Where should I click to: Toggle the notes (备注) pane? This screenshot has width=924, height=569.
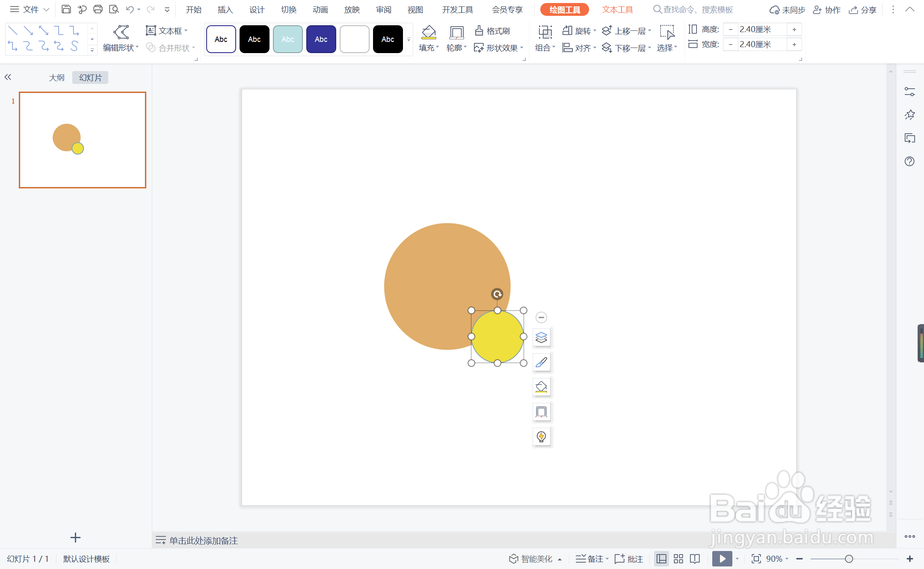(x=591, y=559)
